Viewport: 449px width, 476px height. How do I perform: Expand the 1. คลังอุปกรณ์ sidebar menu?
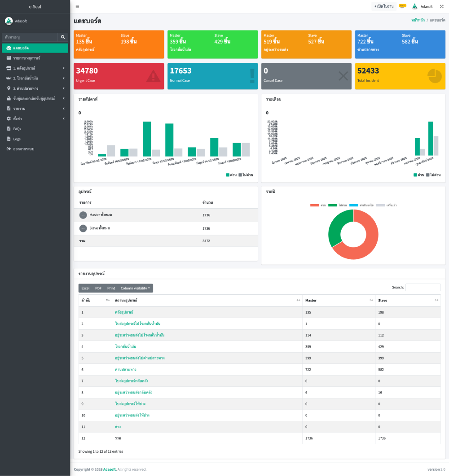click(35, 68)
